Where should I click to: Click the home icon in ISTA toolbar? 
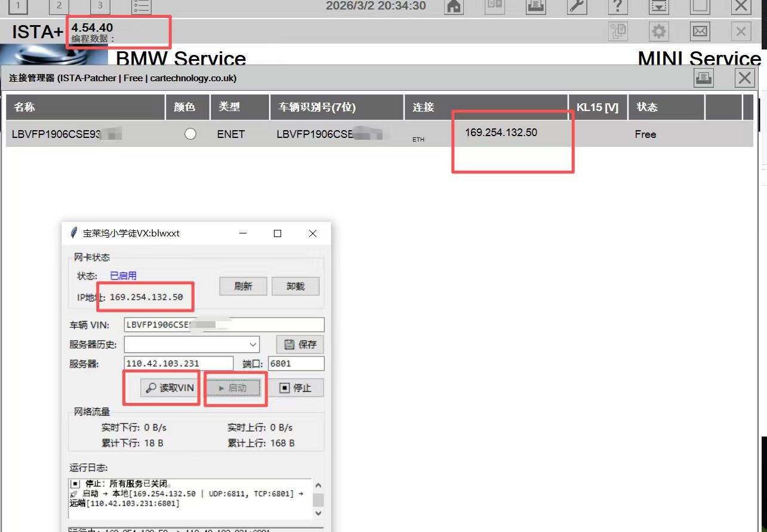pos(454,7)
